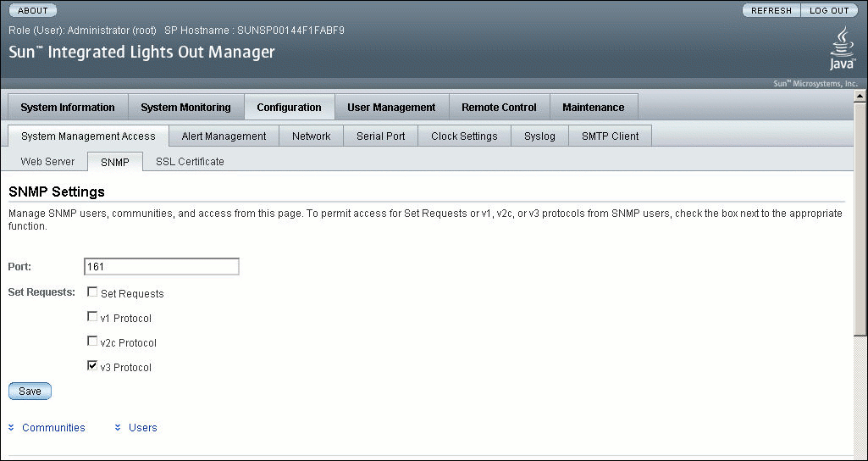This screenshot has width=868, height=461.
Task: Uncheck the v3 Protocol checkbox
Action: click(x=92, y=366)
